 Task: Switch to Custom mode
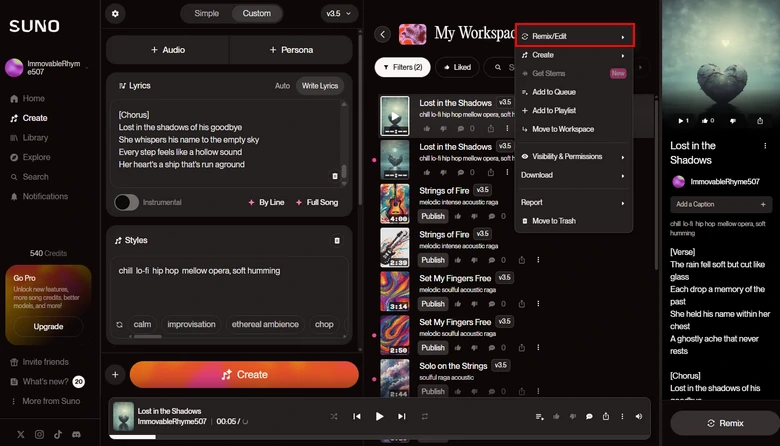(257, 13)
